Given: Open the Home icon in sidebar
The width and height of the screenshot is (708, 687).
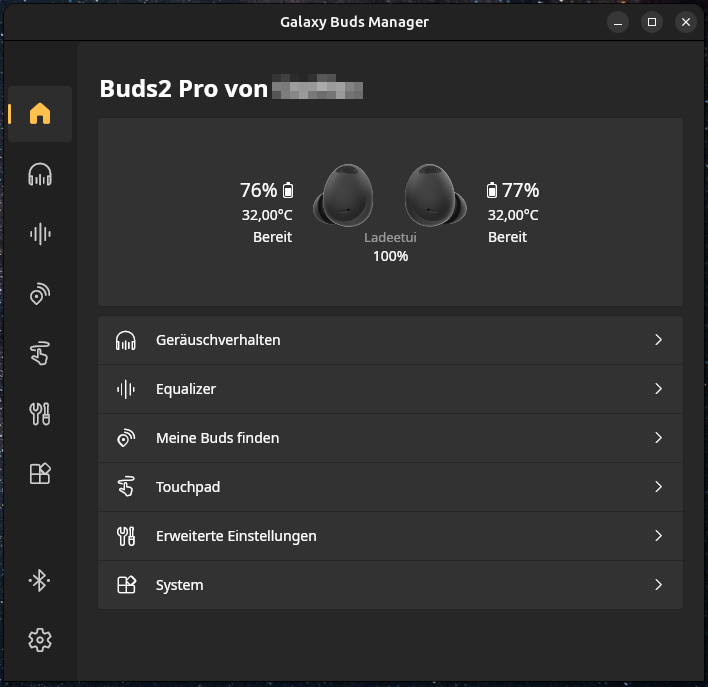Looking at the screenshot, I should click(x=40, y=114).
